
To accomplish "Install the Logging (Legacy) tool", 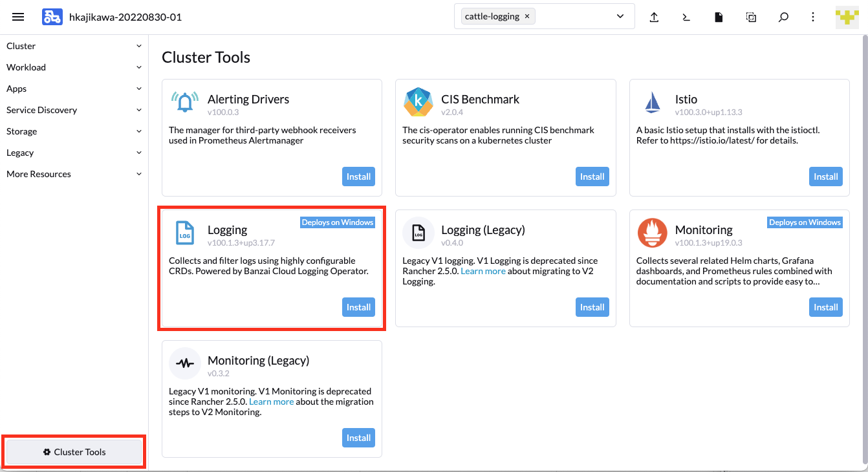I will click(592, 307).
